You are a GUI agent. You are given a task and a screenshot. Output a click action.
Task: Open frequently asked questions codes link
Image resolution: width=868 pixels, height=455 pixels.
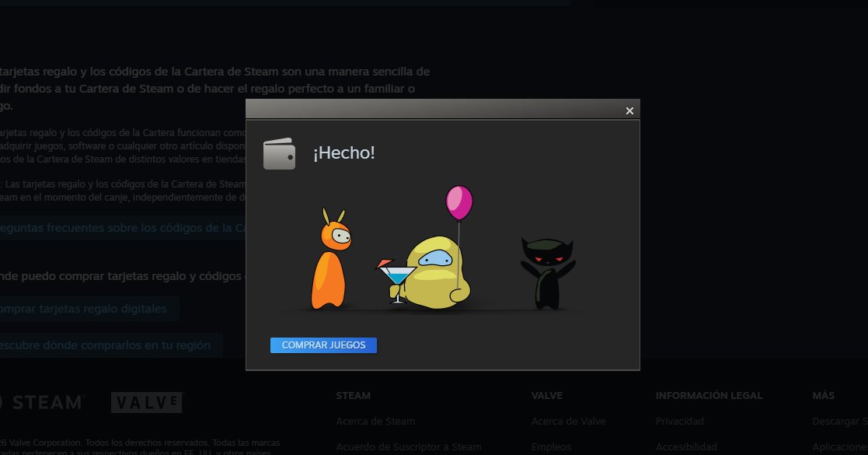[123, 228]
